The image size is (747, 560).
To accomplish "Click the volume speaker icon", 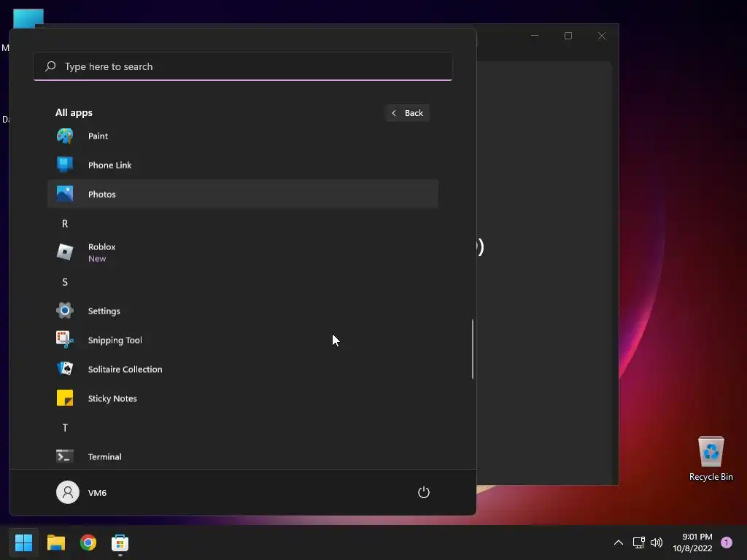I will [657, 542].
